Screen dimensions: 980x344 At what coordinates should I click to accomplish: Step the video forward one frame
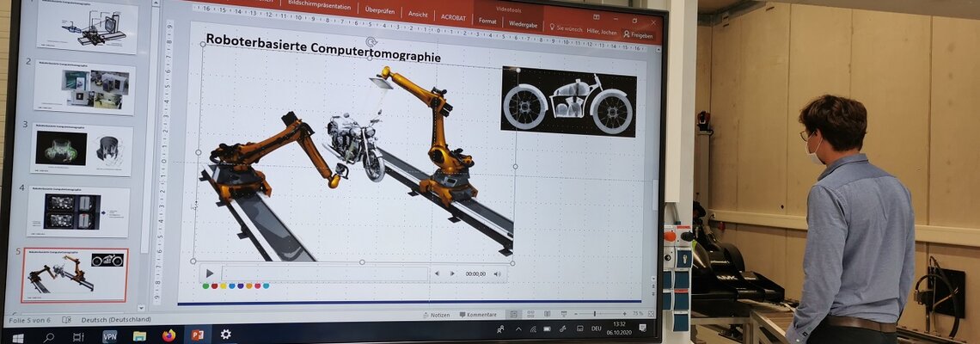coord(452,274)
